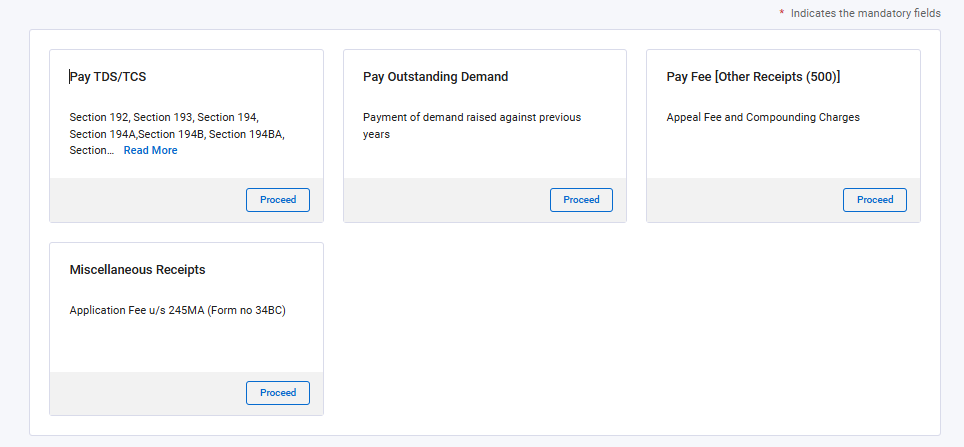
Task: Click the grey footer of Pay Outstanding Demand card
Action: pos(440,200)
